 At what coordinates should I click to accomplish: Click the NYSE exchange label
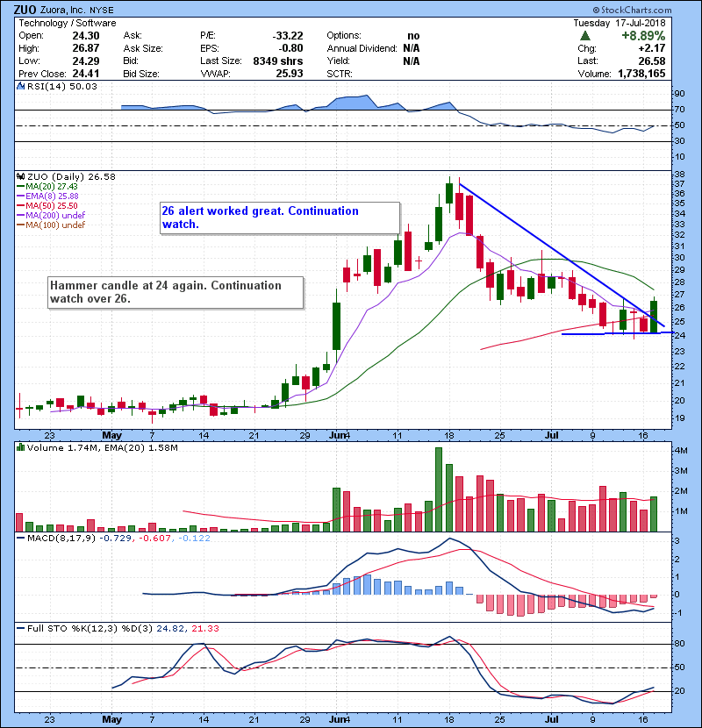(x=102, y=11)
